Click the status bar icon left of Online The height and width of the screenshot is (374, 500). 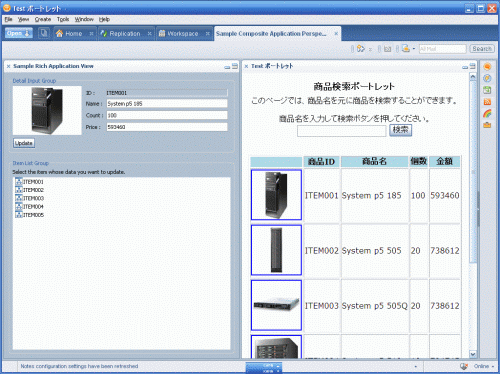[464, 366]
